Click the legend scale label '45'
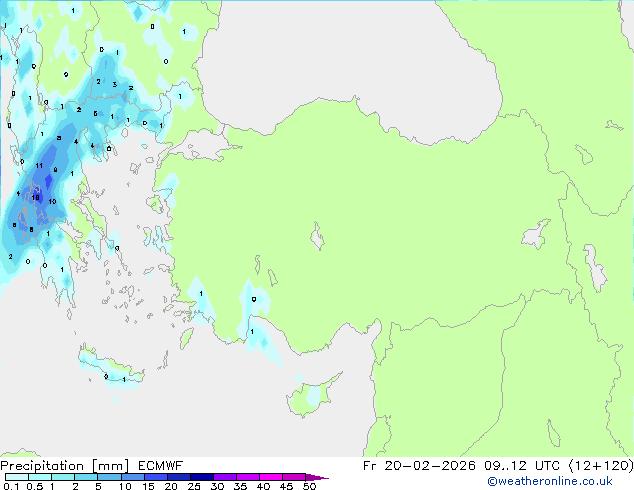The image size is (634, 490). tap(287, 486)
